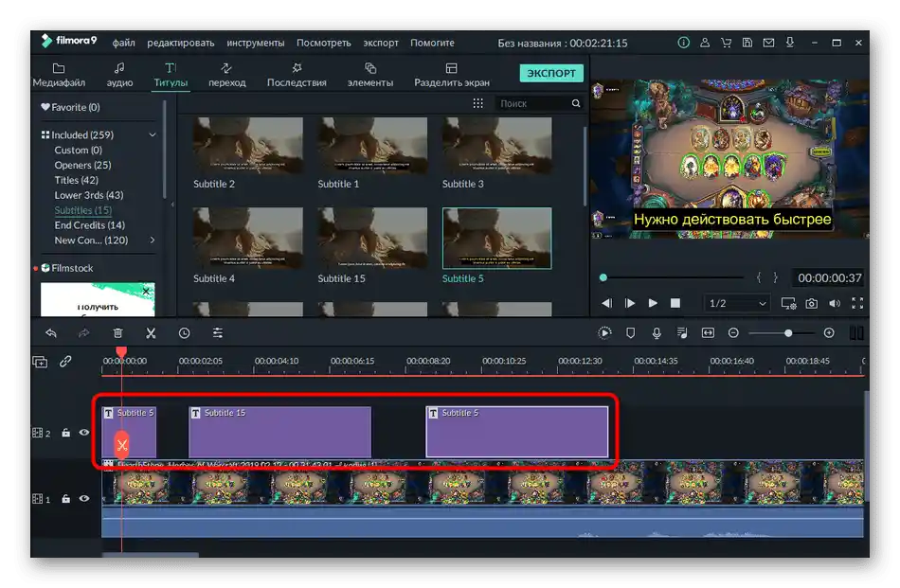Viewport: 900px width, 588px height.
Task: Open the 1/2 preview quality dropdown
Action: 738,303
